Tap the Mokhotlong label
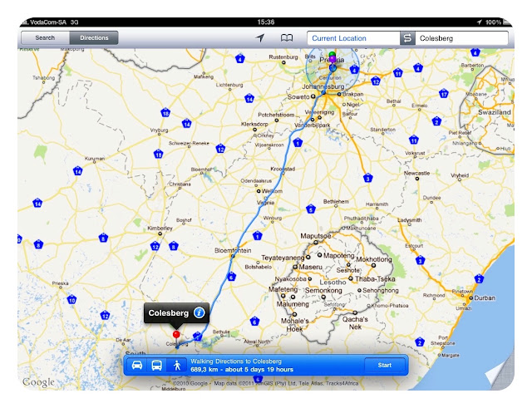 [373, 259]
